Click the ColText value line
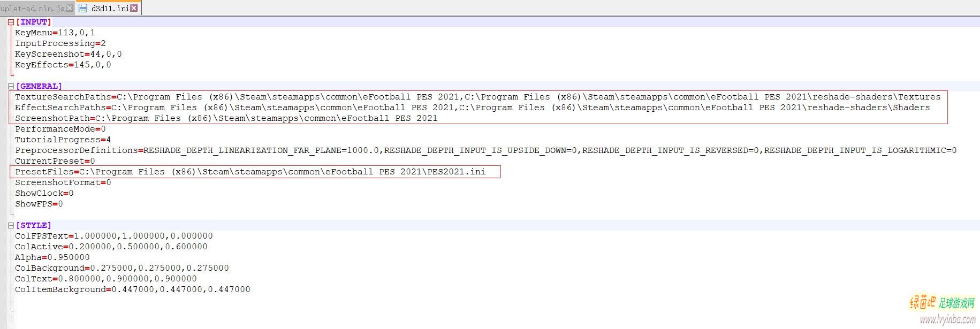Image resolution: width=980 pixels, height=329 pixels. [106, 279]
